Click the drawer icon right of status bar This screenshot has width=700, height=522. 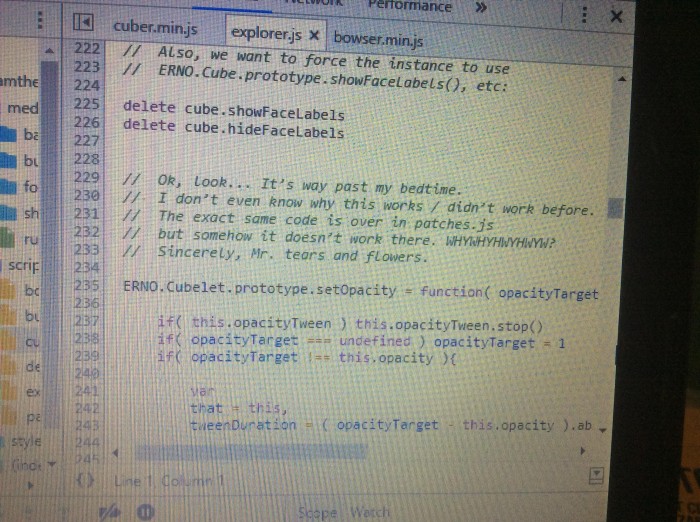click(x=596, y=475)
